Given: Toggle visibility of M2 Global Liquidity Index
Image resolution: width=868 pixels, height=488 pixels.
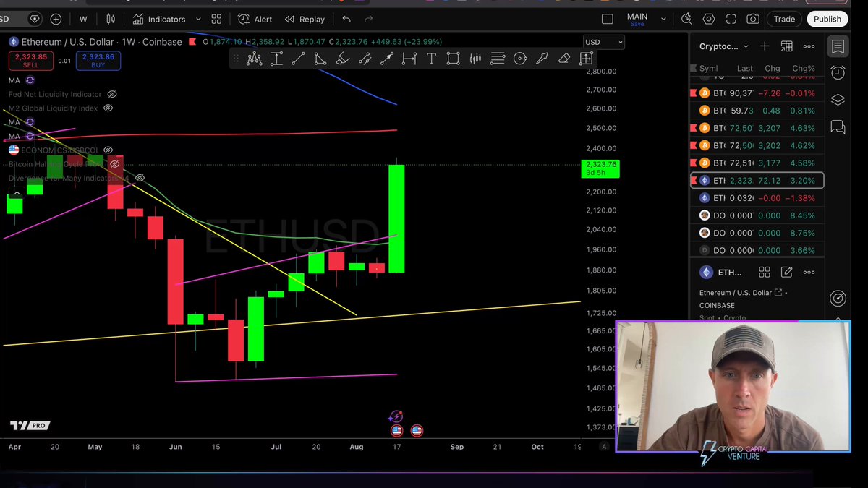Looking at the screenshot, I should coord(108,108).
